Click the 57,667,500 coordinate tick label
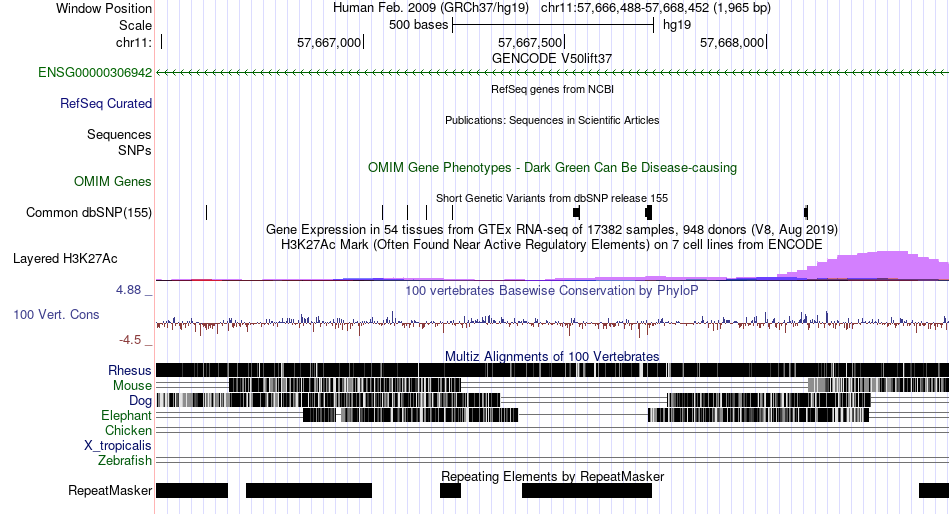Screen dimensions: 950x514 (x=530, y=42)
